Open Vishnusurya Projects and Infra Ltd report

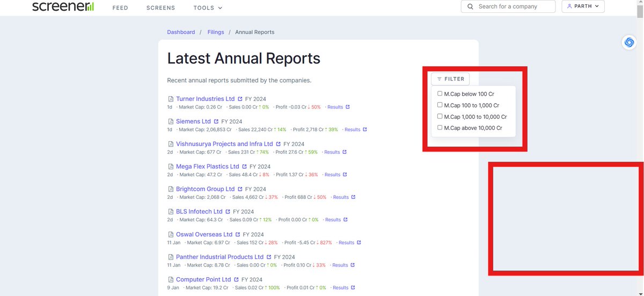click(x=224, y=144)
